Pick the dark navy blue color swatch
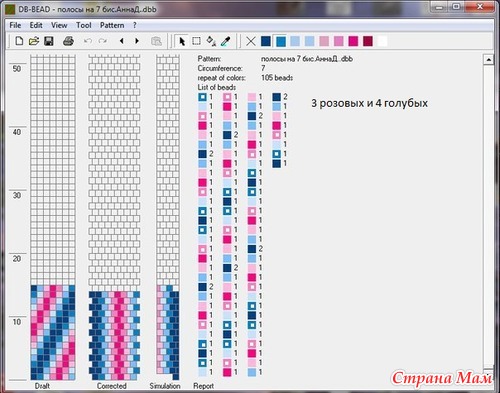This screenshot has width=500, height=393. point(266,41)
